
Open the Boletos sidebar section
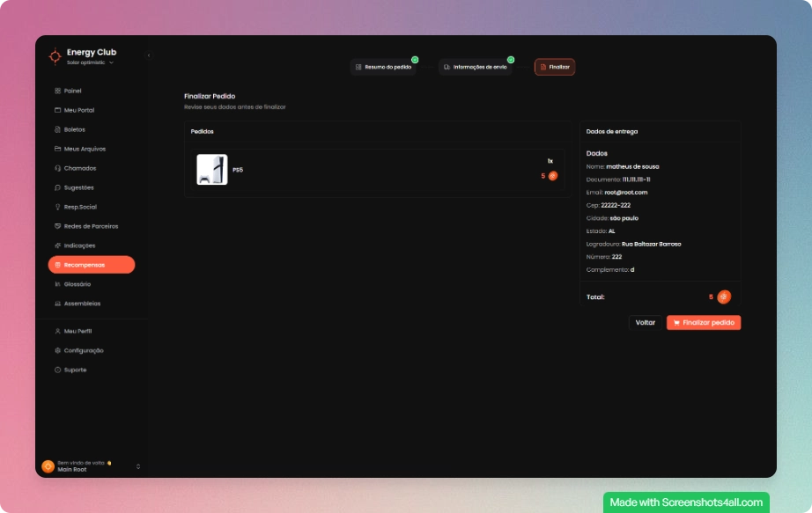75,129
